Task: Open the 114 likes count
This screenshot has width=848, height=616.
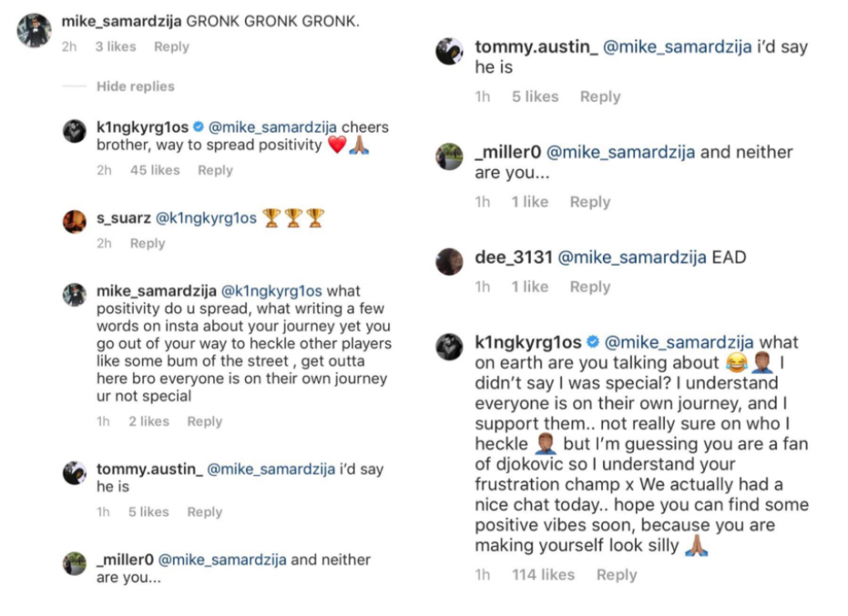Action: pyautogui.click(x=543, y=575)
